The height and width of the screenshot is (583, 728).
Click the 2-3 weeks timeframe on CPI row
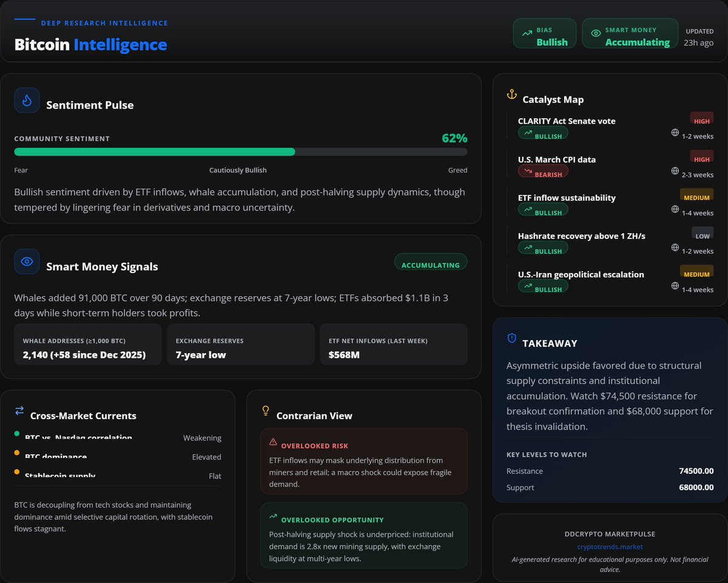point(698,175)
